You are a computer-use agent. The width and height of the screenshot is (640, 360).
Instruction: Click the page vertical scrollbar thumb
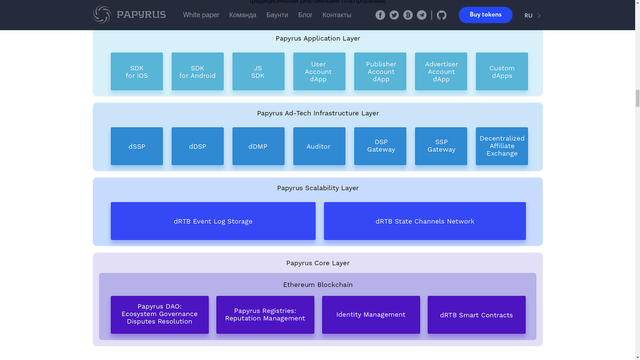pyautogui.click(x=637, y=98)
